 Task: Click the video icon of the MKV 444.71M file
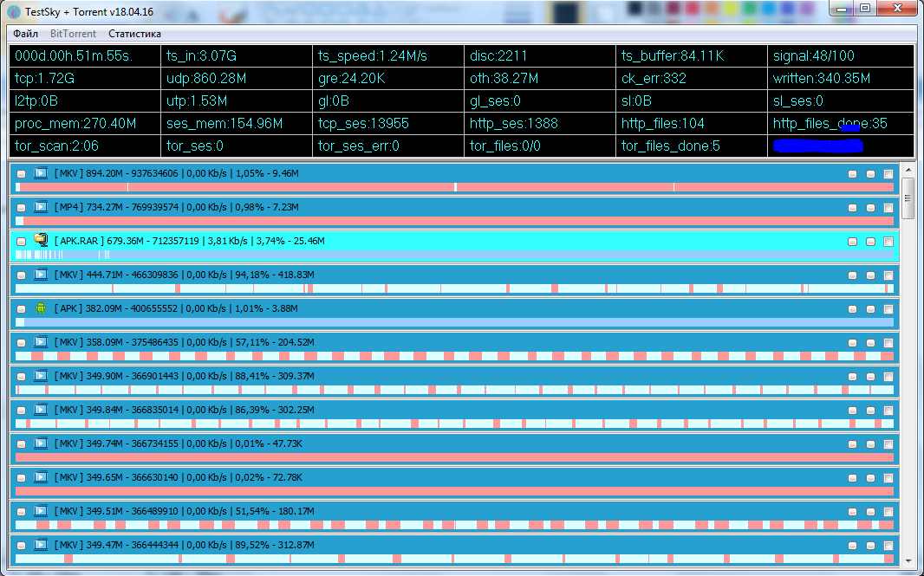[41, 275]
